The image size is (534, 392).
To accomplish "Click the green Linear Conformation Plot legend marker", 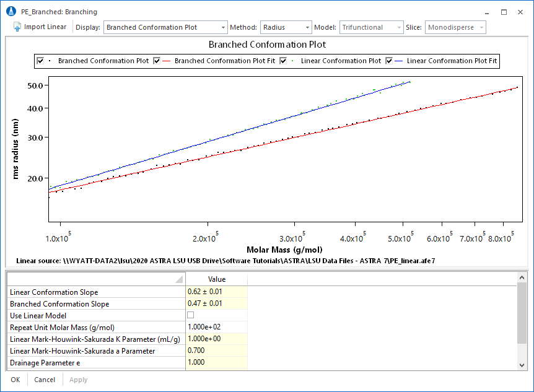I will click(293, 61).
